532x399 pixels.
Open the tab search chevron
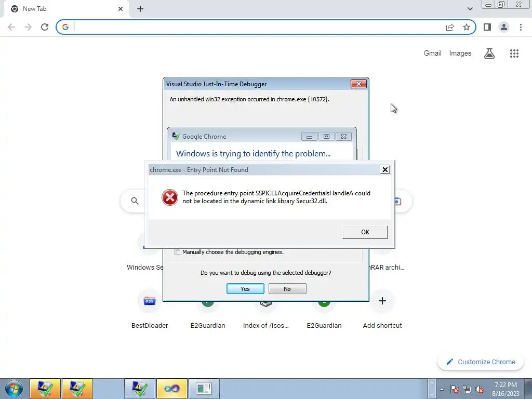coord(470,9)
